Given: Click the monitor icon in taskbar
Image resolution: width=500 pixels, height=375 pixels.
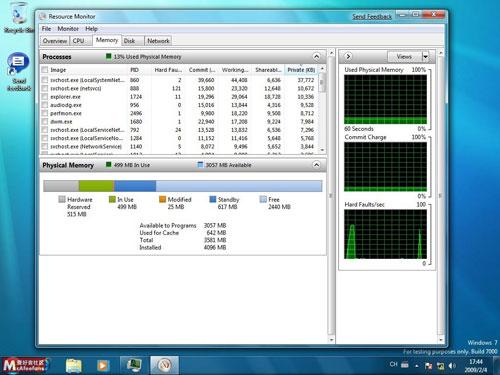Looking at the screenshot, I should [134, 365].
